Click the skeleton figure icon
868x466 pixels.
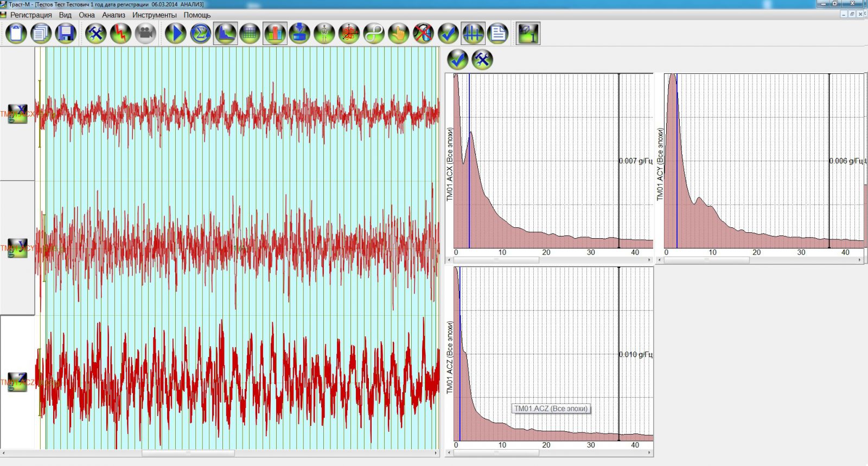coord(324,34)
